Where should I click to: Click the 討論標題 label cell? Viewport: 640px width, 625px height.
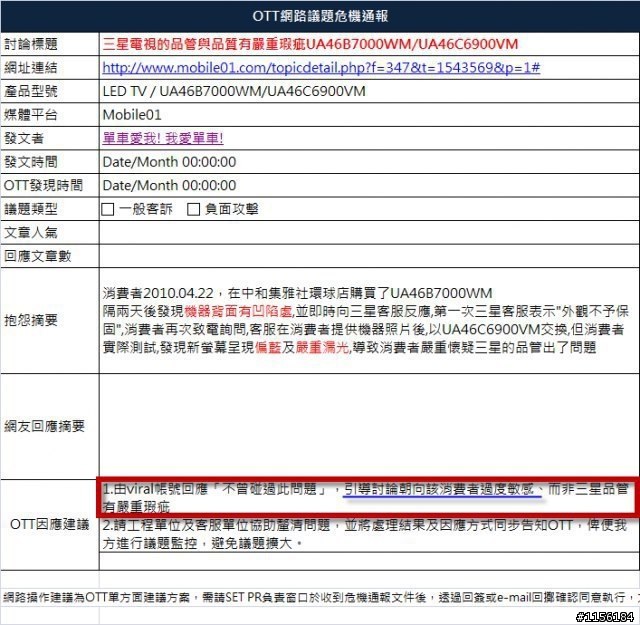click(x=50, y=44)
